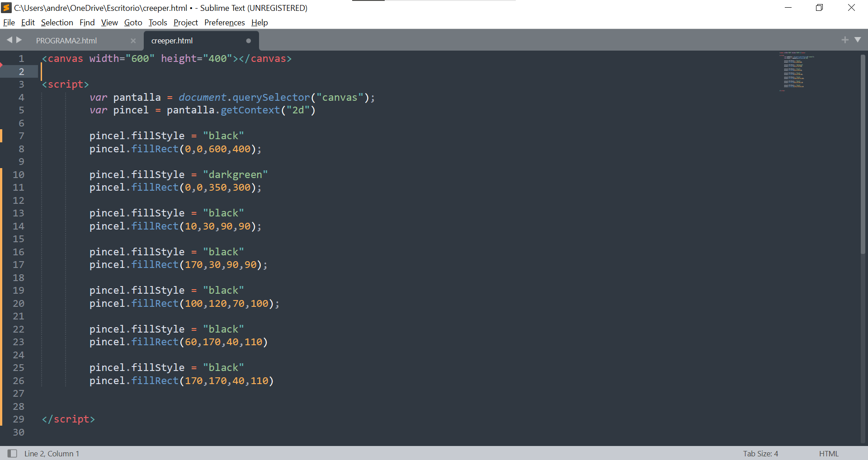
Task: Open the Goto menu
Action: coord(133,23)
